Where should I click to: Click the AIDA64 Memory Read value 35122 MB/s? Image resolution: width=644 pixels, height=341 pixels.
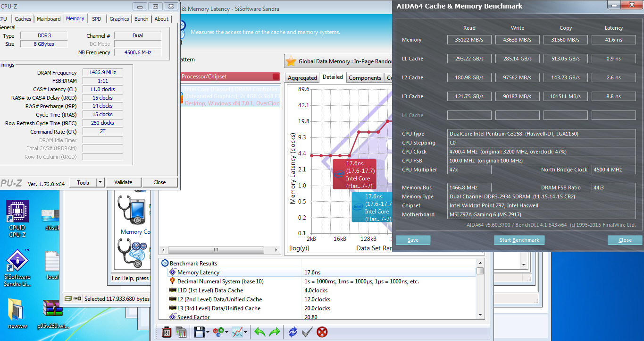469,40
